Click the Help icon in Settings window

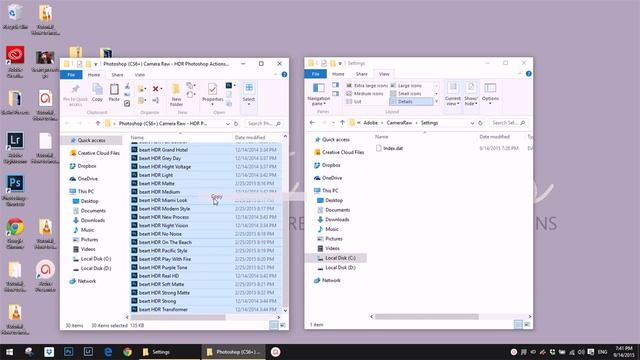[529, 74]
